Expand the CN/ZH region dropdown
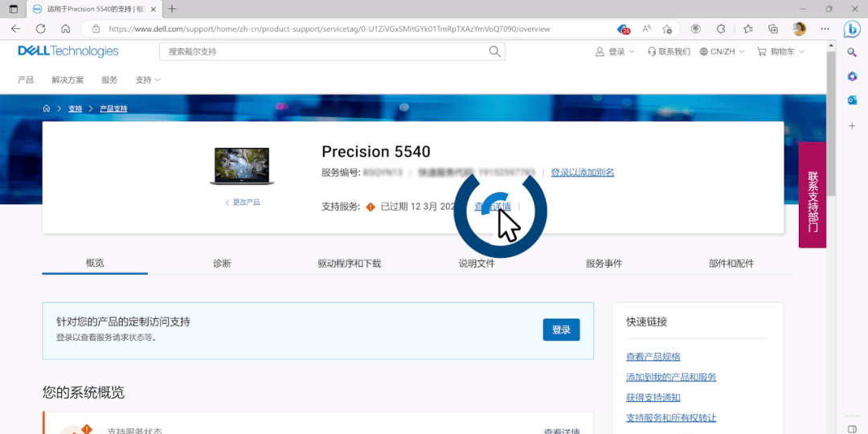This screenshot has height=434, width=868. pyautogui.click(x=722, y=51)
